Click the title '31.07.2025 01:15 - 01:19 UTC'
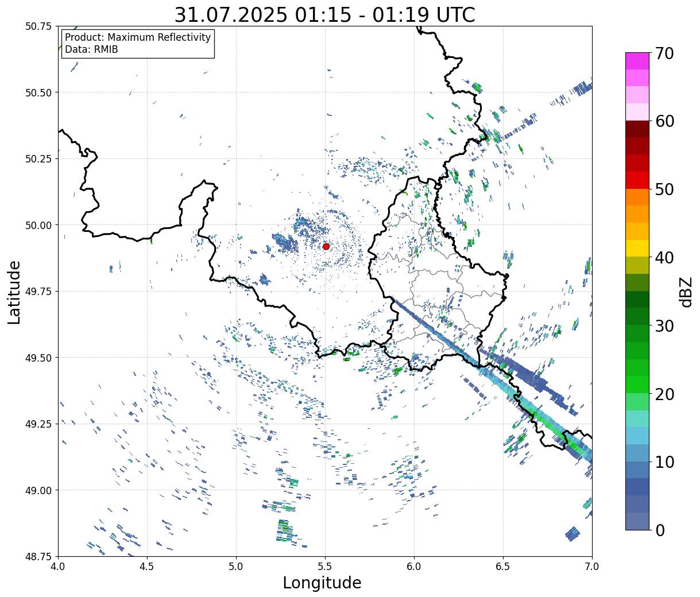This screenshot has width=700, height=597. [x=325, y=14]
